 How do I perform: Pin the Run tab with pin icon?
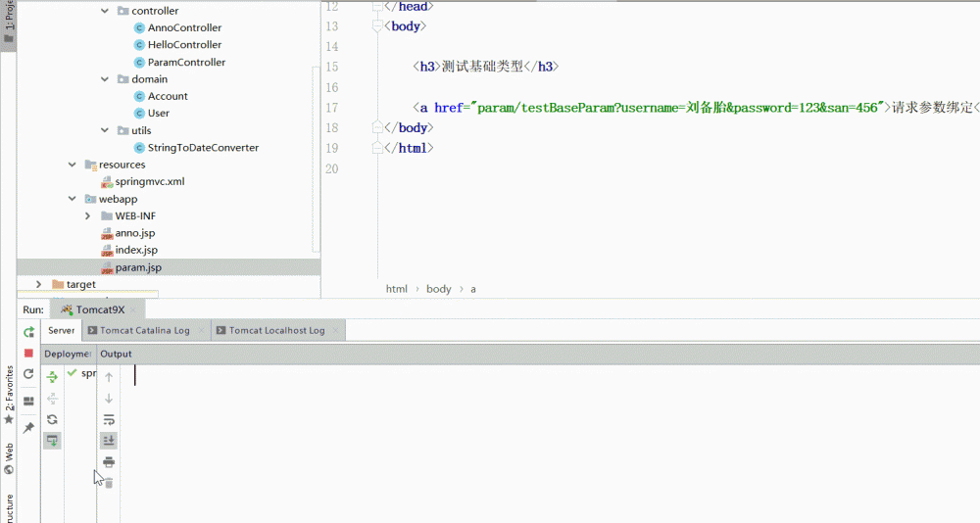click(x=28, y=427)
